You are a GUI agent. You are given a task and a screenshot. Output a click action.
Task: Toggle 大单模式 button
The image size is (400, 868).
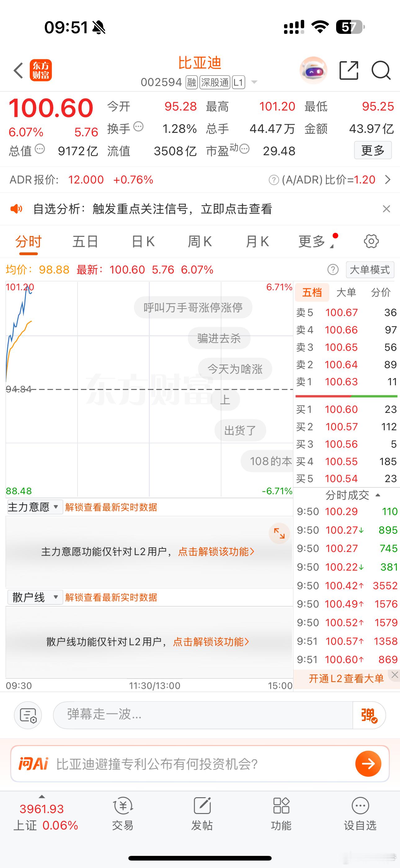click(370, 269)
